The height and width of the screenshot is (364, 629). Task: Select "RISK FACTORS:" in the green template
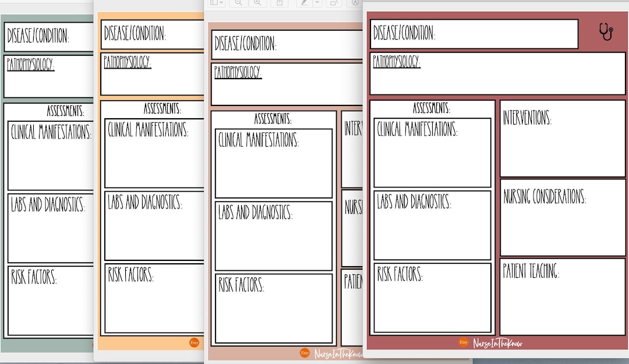click(34, 277)
